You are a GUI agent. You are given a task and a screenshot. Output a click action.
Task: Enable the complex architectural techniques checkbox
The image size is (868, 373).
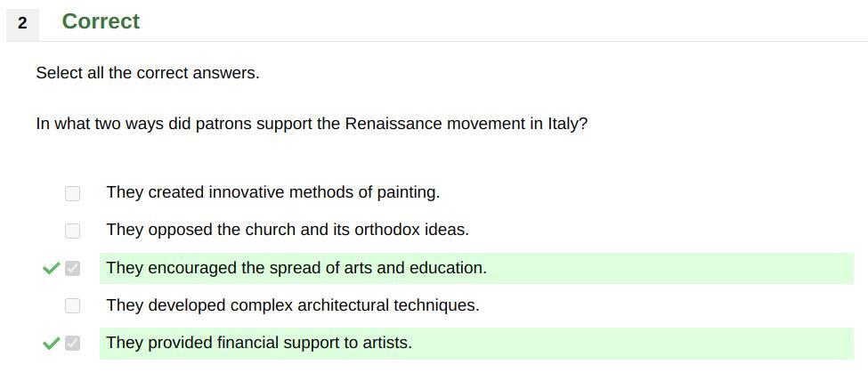[x=73, y=305]
